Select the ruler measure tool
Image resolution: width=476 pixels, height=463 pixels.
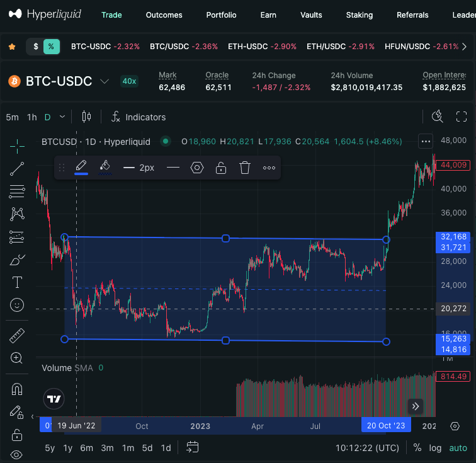pos(17,336)
